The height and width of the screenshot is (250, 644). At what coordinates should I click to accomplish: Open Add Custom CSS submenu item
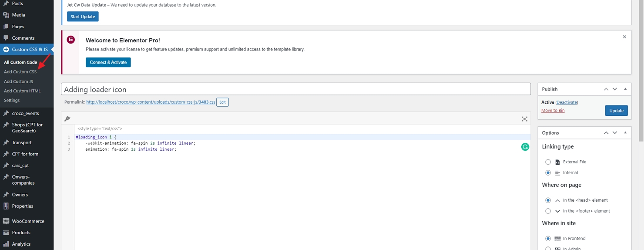pos(20,72)
